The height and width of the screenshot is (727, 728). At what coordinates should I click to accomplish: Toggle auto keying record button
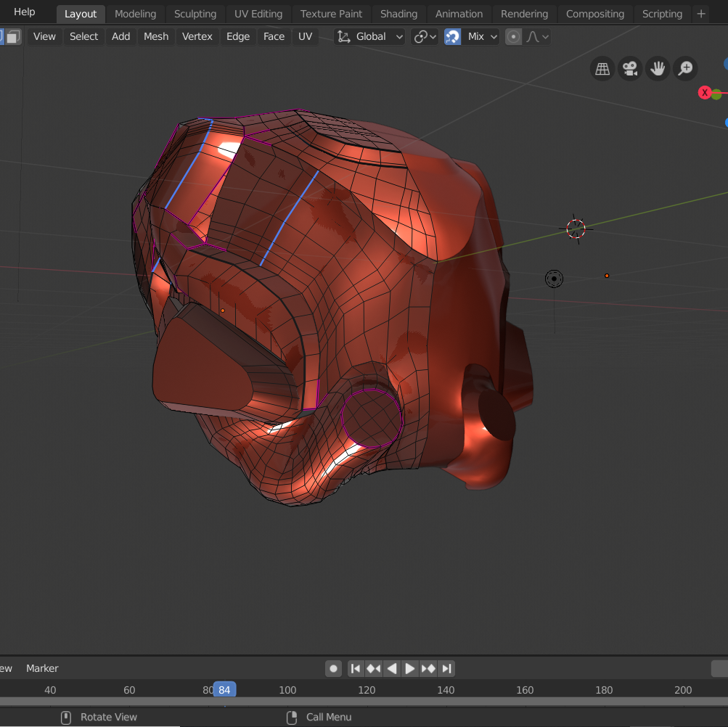click(x=333, y=668)
